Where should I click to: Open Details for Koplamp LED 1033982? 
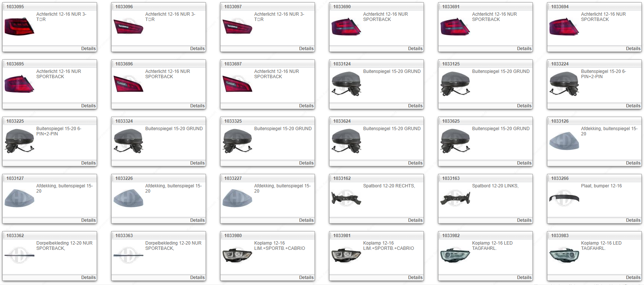(524, 278)
